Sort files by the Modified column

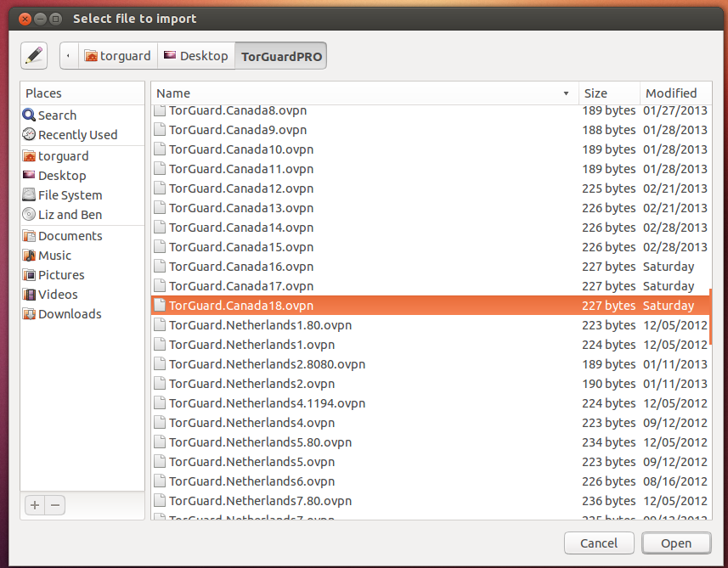pos(675,93)
